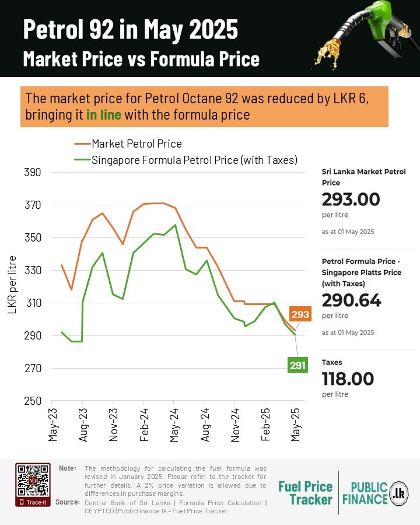This screenshot has width=420, height=525.
Task: Click the QR code image
Action: (x=33, y=480)
